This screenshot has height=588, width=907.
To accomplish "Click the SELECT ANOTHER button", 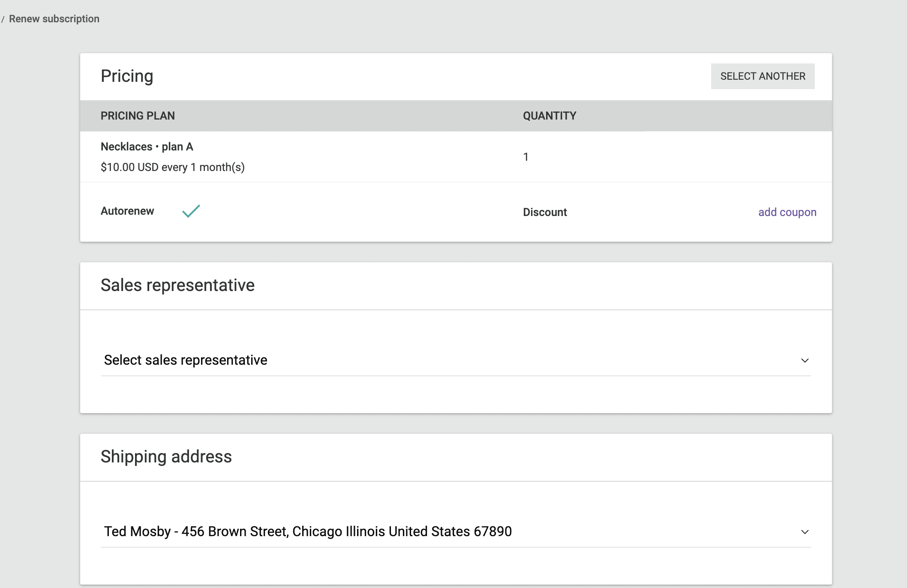I will pyautogui.click(x=763, y=76).
